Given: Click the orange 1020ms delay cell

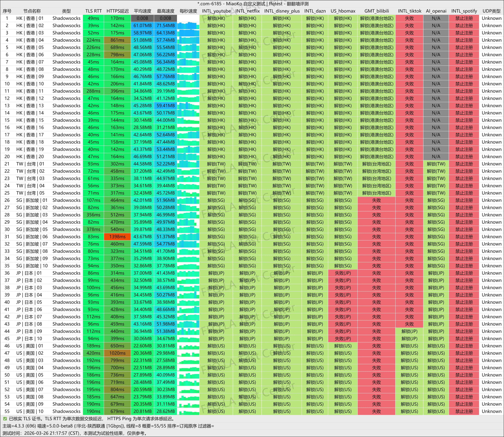Looking at the screenshot, I should point(117,353).
